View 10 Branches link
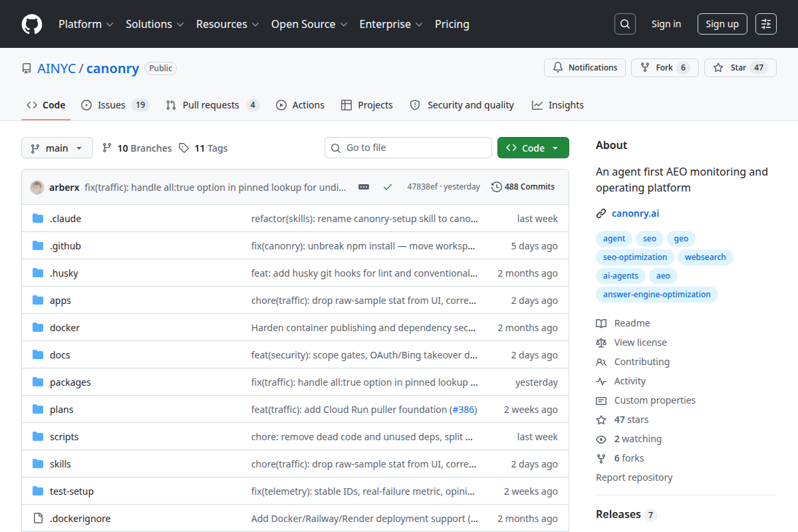Viewport: 798px width, 532px height. [x=137, y=148]
